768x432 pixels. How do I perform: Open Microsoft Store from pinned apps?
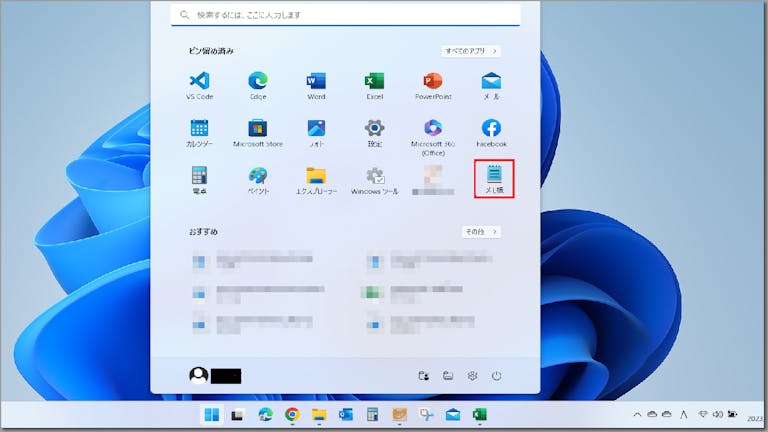point(258,133)
